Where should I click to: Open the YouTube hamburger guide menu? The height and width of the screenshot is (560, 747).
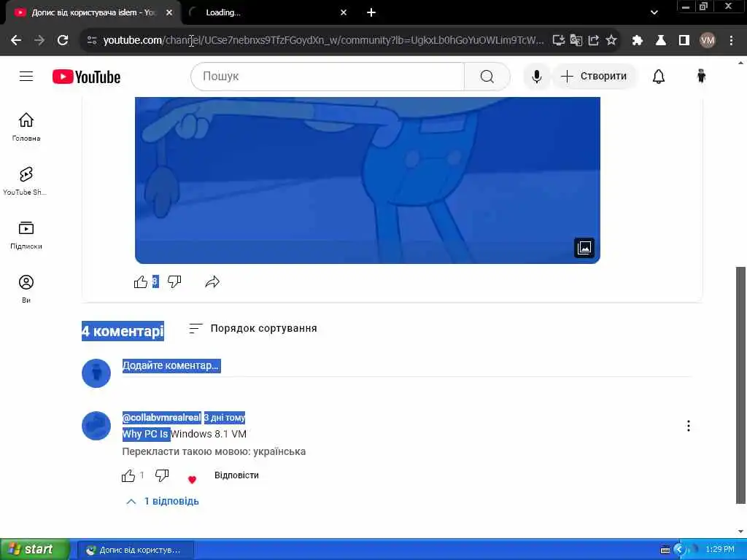pos(26,76)
